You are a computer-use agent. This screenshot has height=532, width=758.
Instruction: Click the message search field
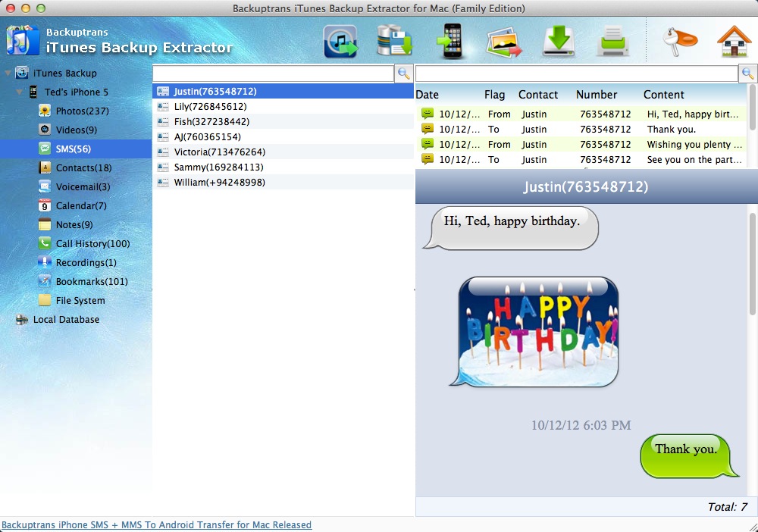click(577, 74)
